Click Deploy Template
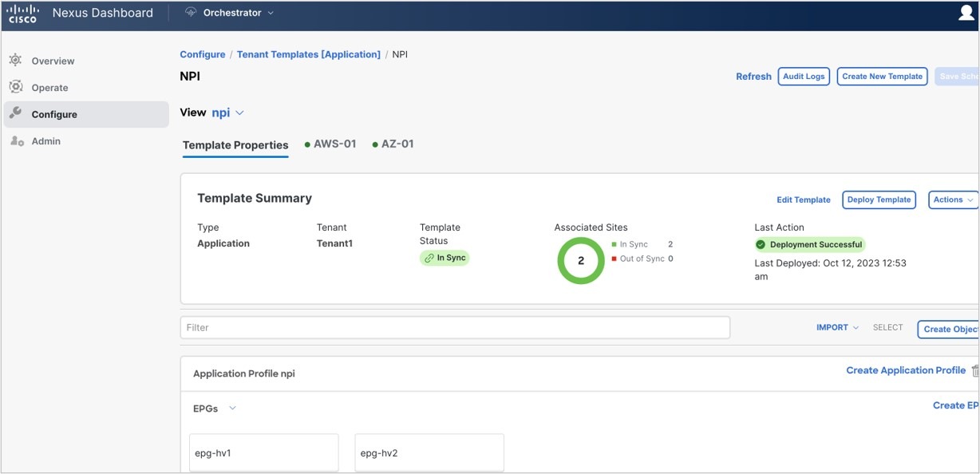Image resolution: width=980 pixels, height=474 pixels. (x=879, y=199)
